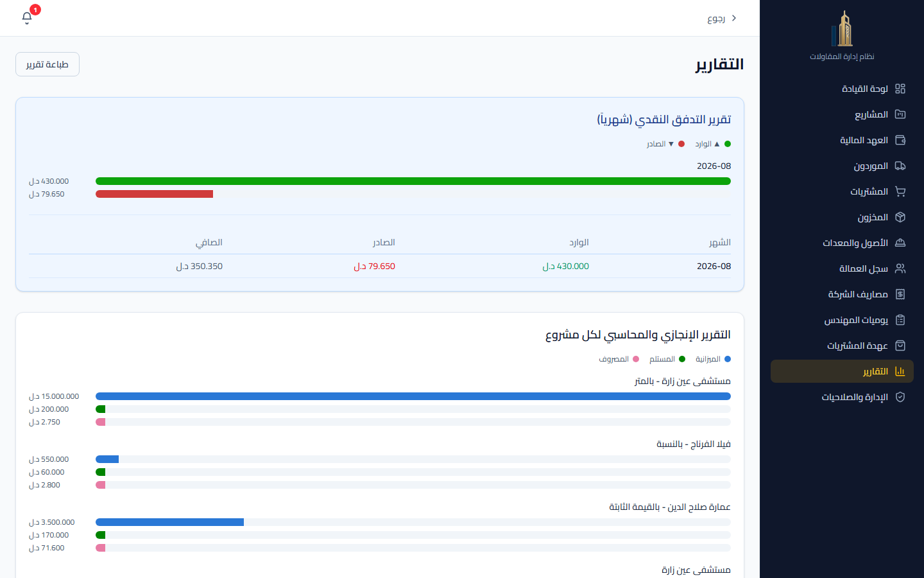Go to المشاريع menu item
Viewport: 924px width, 578px height.
coord(842,114)
